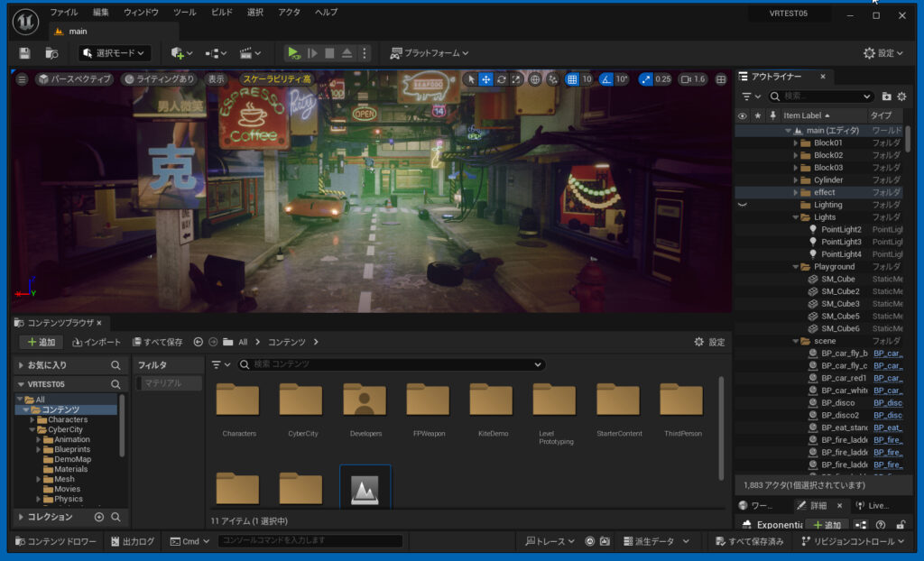Click the green +追加 content browser button

(40, 342)
